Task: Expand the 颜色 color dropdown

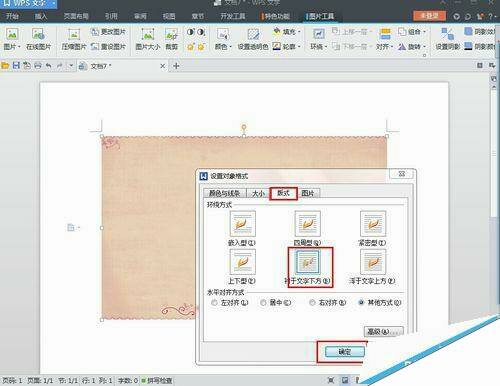Action: coord(230,47)
